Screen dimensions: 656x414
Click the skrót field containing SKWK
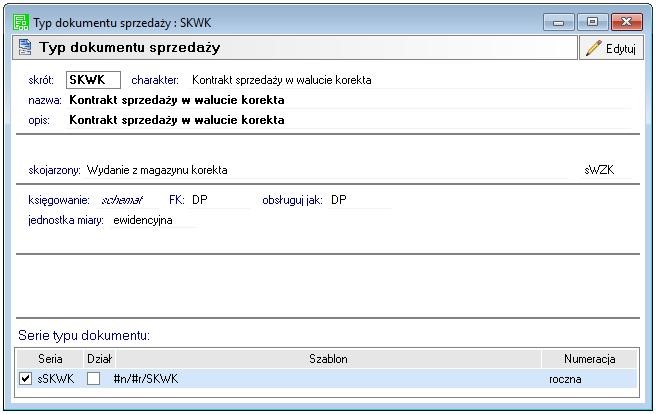[x=93, y=80]
